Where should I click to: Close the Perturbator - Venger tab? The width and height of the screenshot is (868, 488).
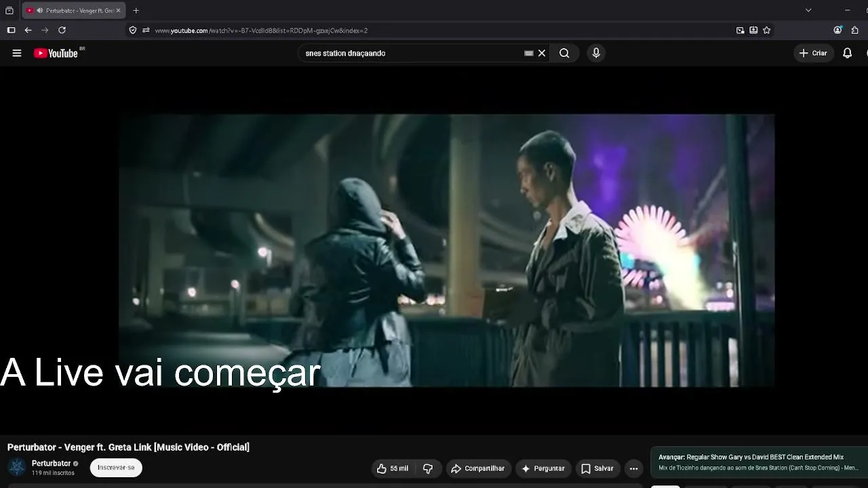coord(118,10)
